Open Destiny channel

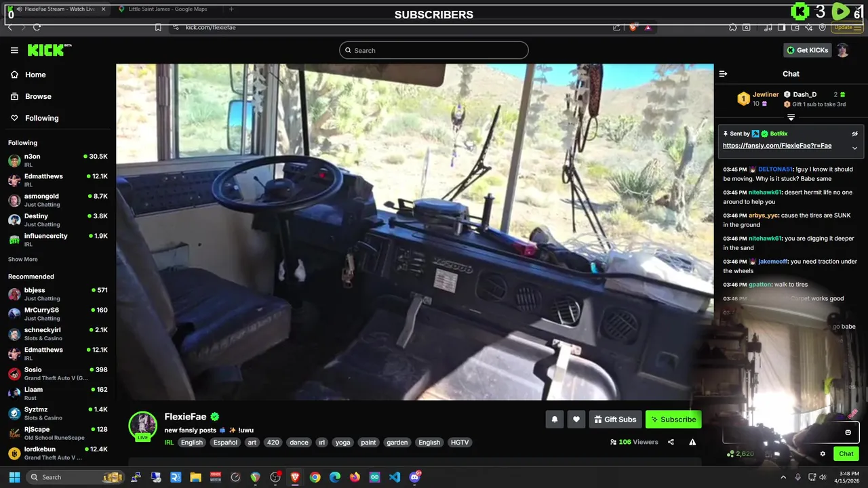[x=58, y=220]
